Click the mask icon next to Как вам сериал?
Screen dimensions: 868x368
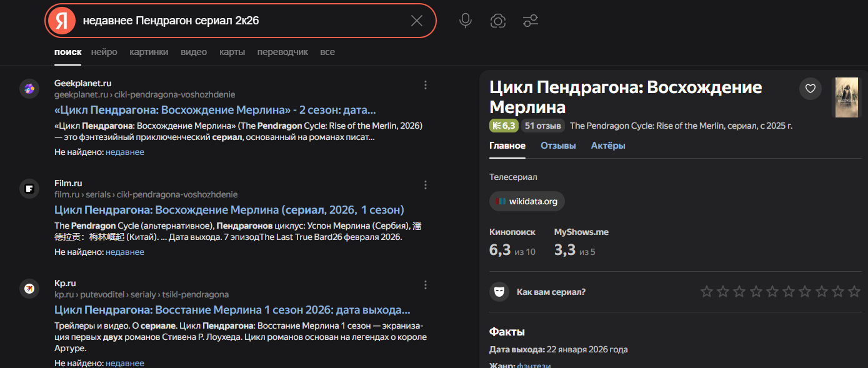499,292
